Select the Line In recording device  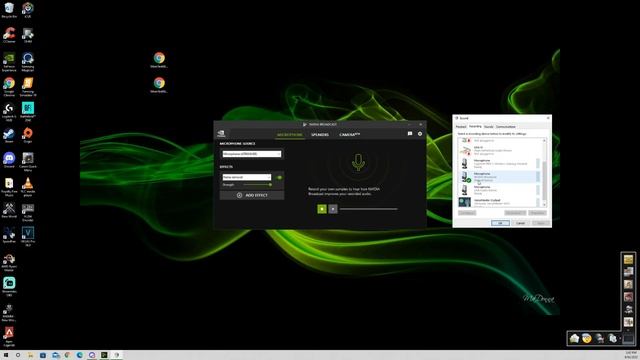pyautogui.click(x=499, y=150)
